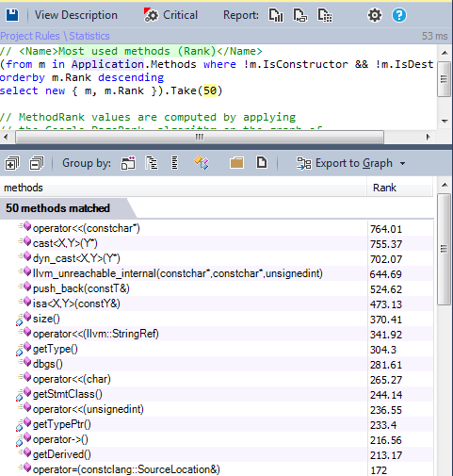Select the llvm_unreachable_internal method row
453x476 pixels.
pos(217,273)
